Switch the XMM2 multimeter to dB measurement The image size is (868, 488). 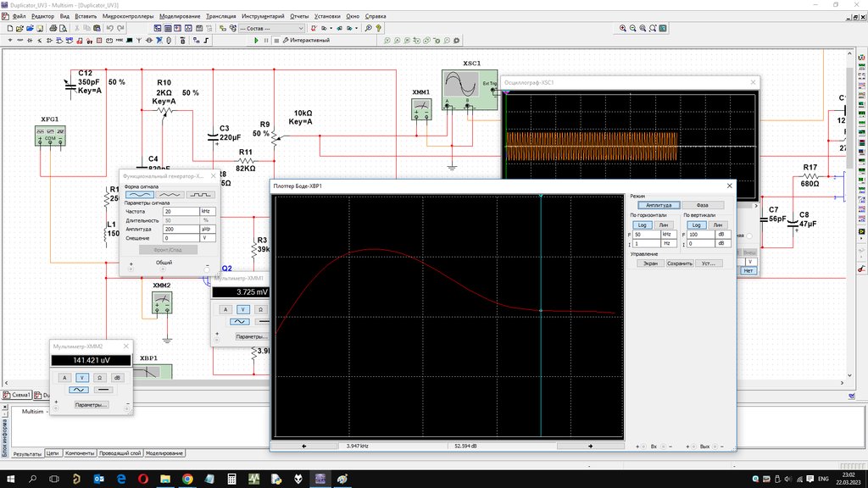[117, 378]
